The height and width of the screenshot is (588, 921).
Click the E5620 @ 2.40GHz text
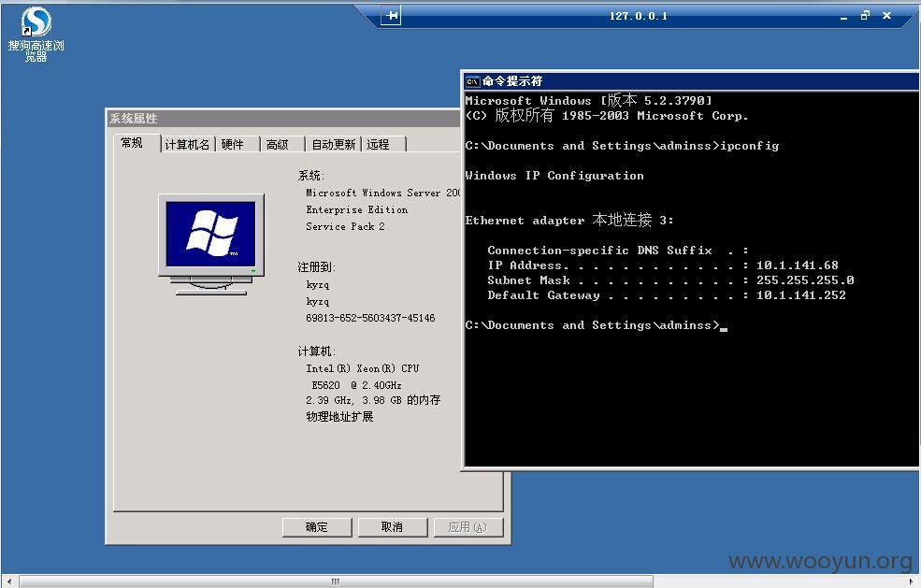[x=356, y=385]
